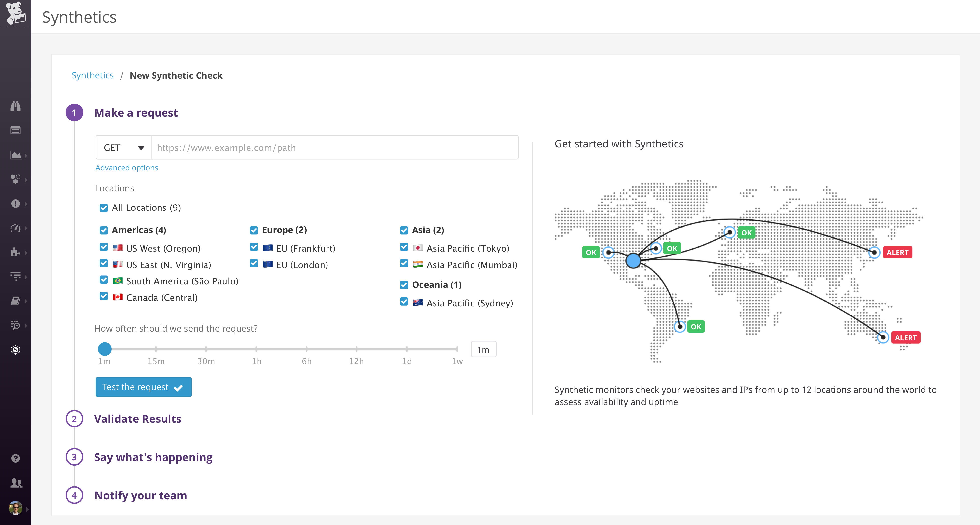Open the Events stream icon in sidebar
The width and height of the screenshot is (980, 525).
click(15, 130)
